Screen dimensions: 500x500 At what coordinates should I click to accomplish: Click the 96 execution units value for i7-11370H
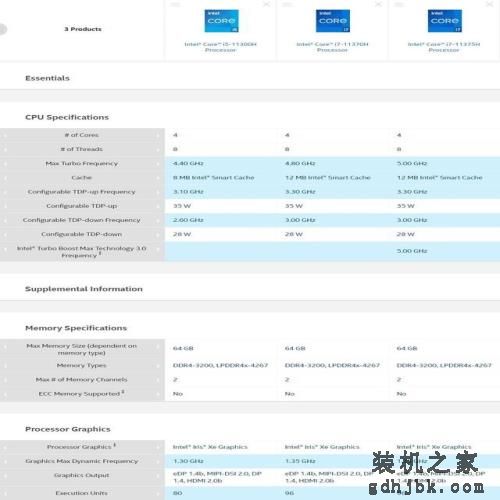point(290,493)
